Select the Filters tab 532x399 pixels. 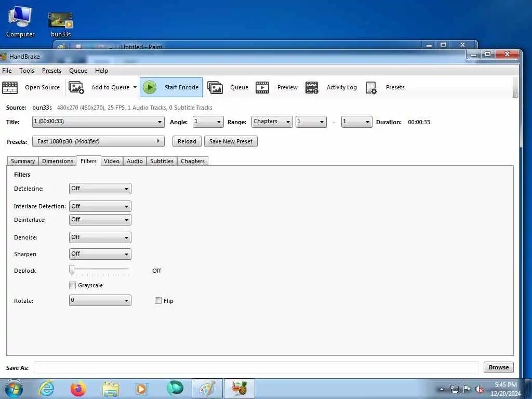click(88, 161)
